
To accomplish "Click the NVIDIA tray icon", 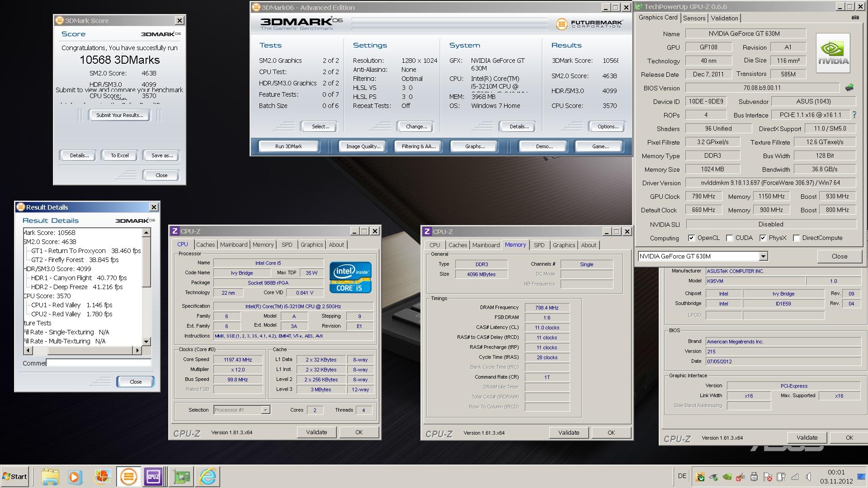I will (727, 477).
